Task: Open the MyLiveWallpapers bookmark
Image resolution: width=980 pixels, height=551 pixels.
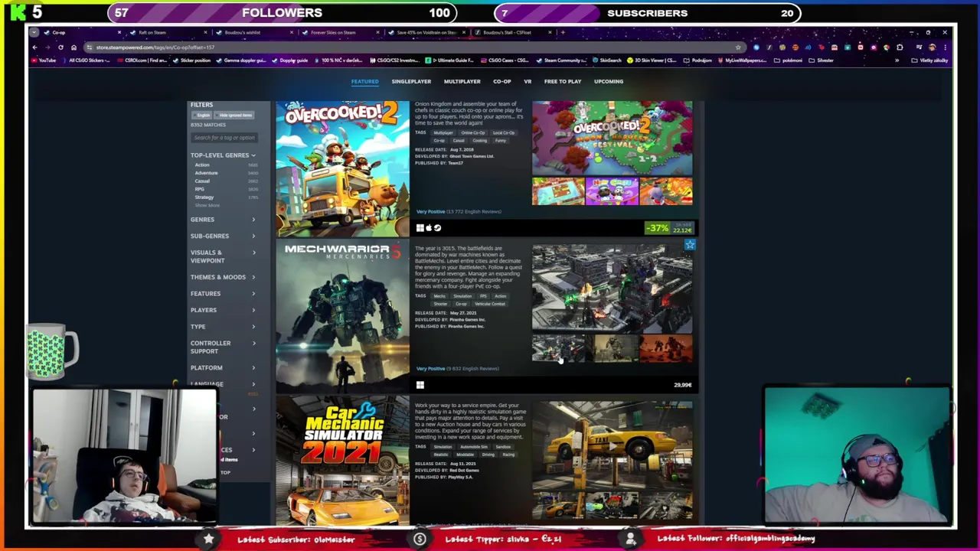Action: [x=742, y=60]
